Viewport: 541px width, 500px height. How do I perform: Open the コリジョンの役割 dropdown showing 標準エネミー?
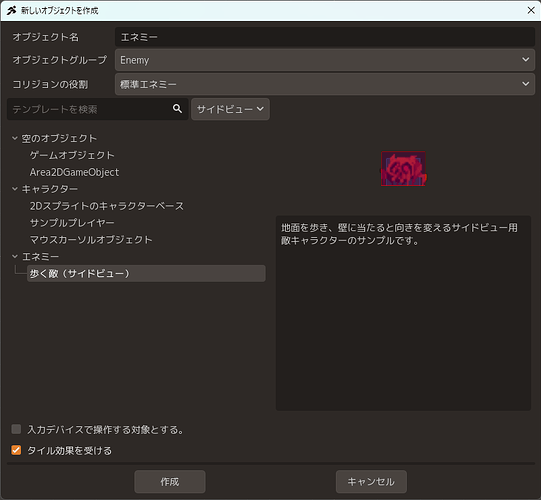point(325,84)
